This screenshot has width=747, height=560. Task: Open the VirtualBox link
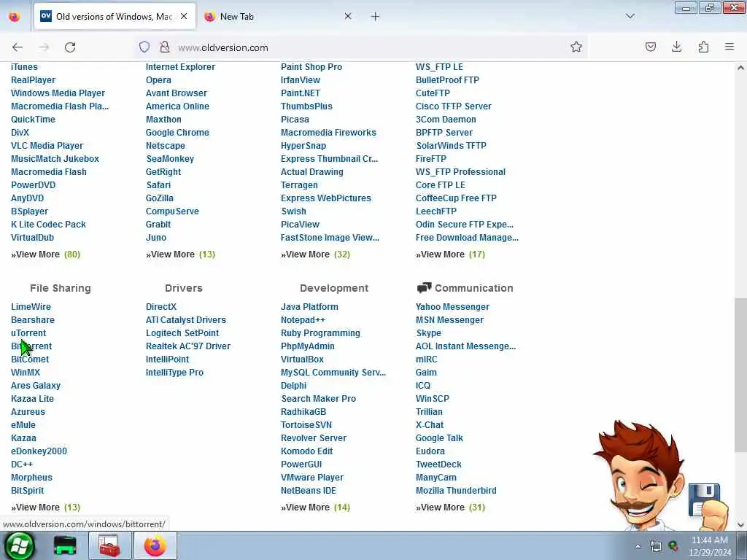[x=302, y=359]
